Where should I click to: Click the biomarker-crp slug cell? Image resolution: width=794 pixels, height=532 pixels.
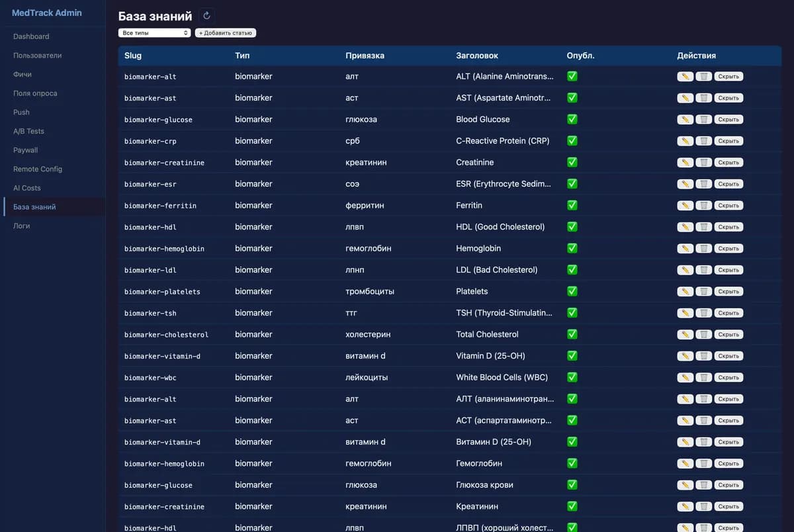coord(150,141)
